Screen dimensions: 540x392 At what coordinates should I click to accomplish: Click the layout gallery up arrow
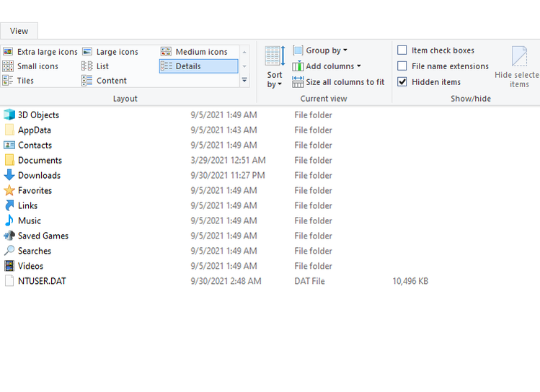[x=244, y=53]
